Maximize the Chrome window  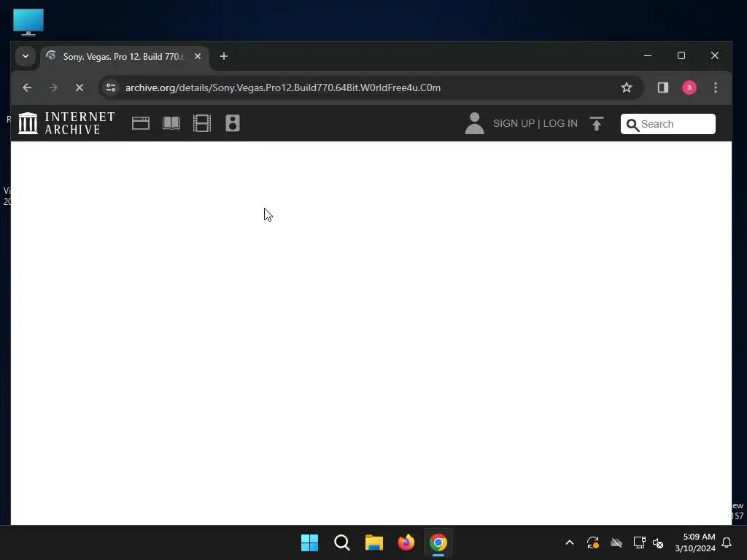(x=681, y=55)
